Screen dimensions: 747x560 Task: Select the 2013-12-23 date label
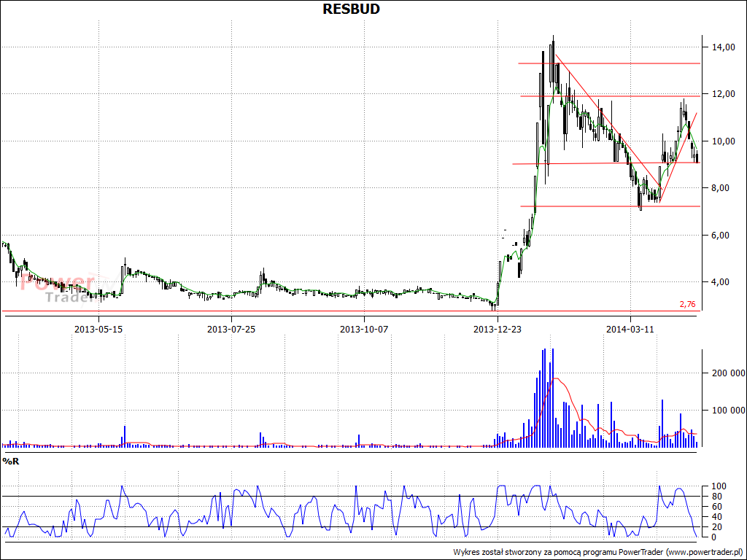coord(497,329)
